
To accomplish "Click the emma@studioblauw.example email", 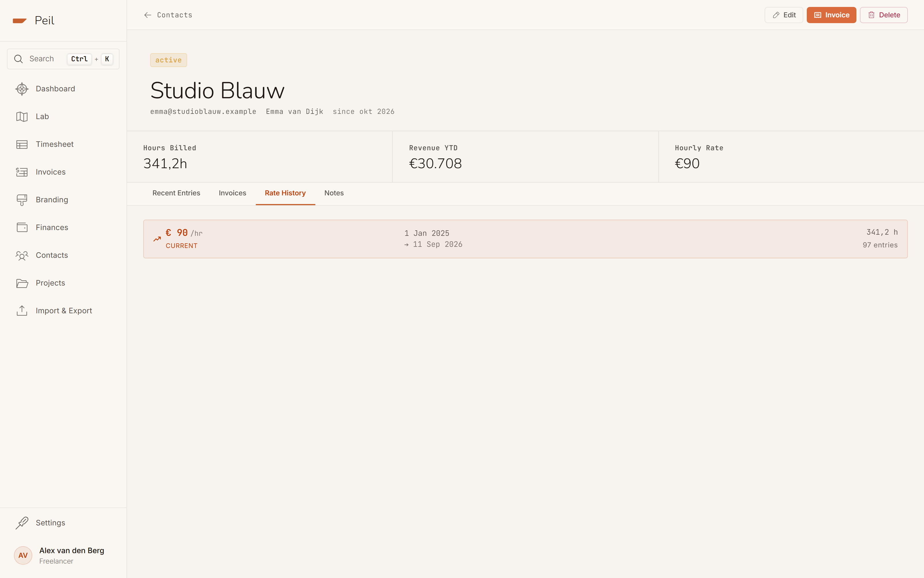I will coord(203,112).
